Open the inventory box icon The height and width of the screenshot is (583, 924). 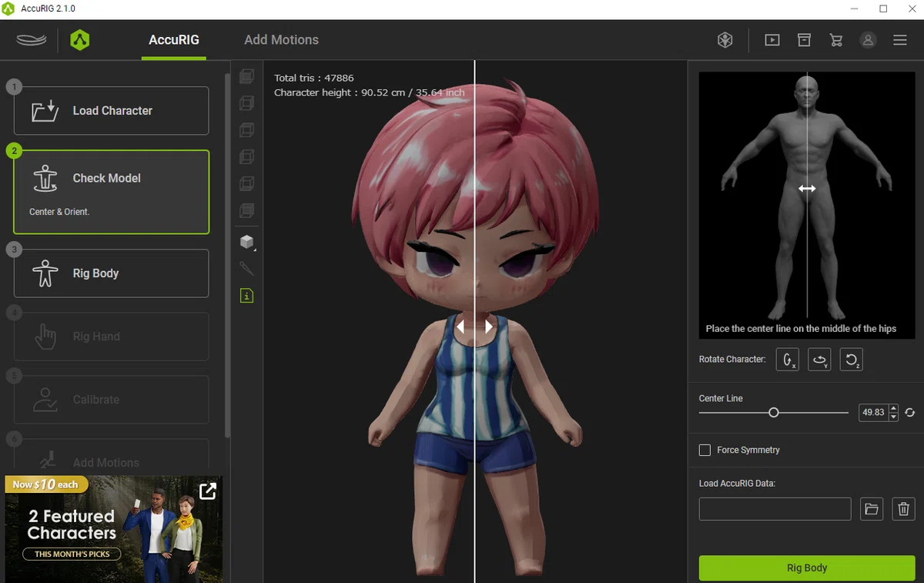pos(804,40)
